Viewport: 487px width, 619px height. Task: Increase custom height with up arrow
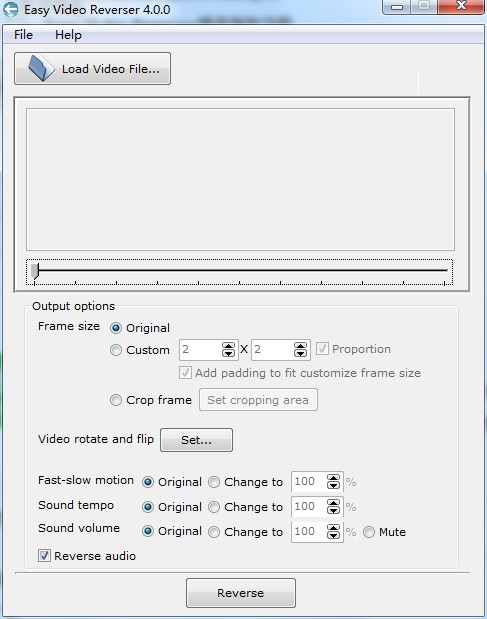tap(300, 346)
